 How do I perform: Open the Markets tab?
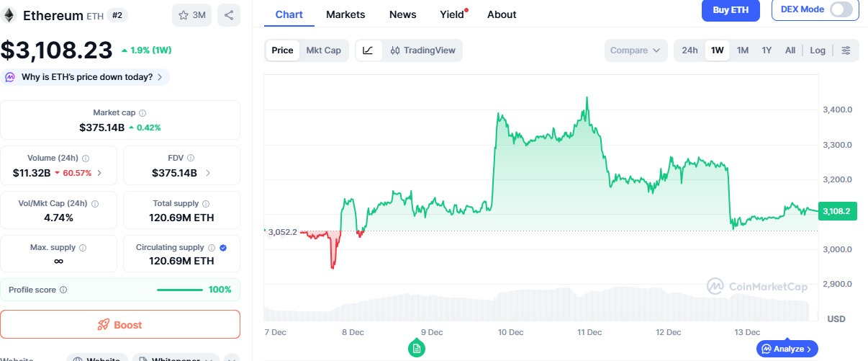(x=345, y=14)
